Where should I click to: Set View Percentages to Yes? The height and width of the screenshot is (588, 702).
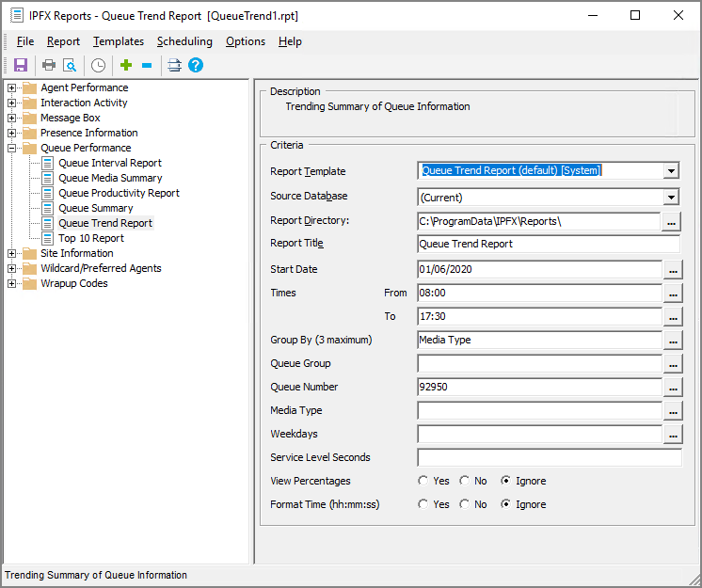click(423, 481)
